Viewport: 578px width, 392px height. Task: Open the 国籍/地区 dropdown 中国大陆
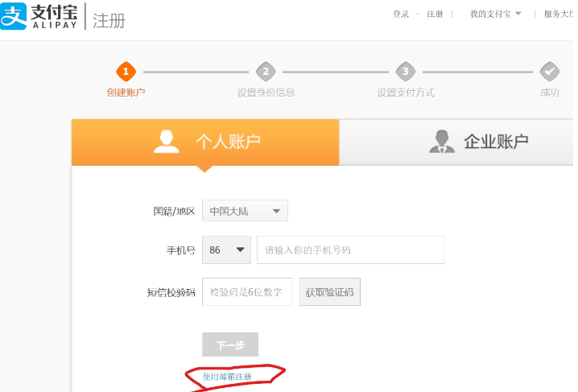tap(245, 211)
